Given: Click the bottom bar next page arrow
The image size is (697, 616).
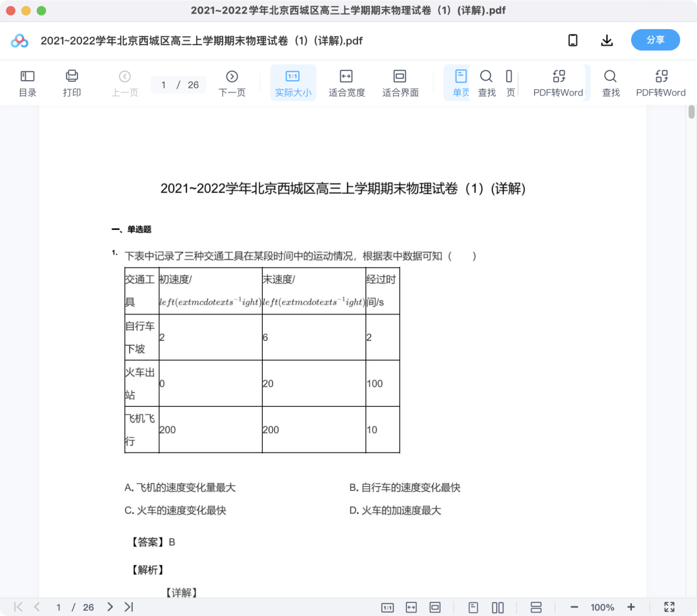Looking at the screenshot, I should [110, 607].
